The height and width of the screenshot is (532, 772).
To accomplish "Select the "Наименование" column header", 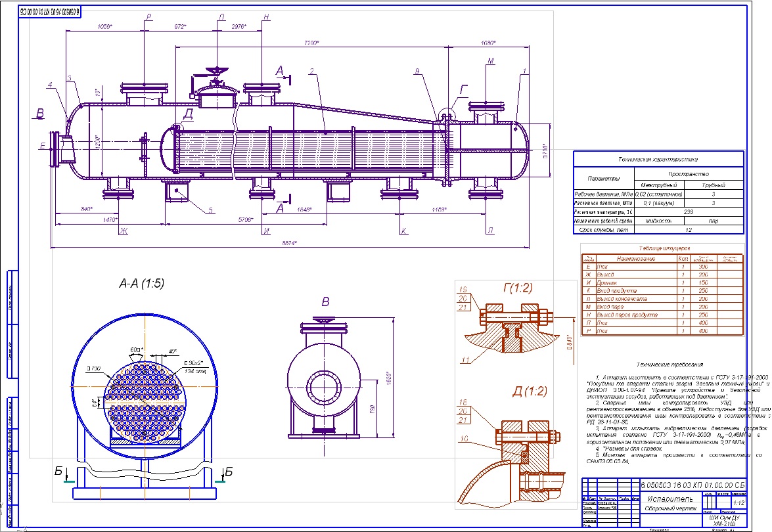I will pos(635,258).
